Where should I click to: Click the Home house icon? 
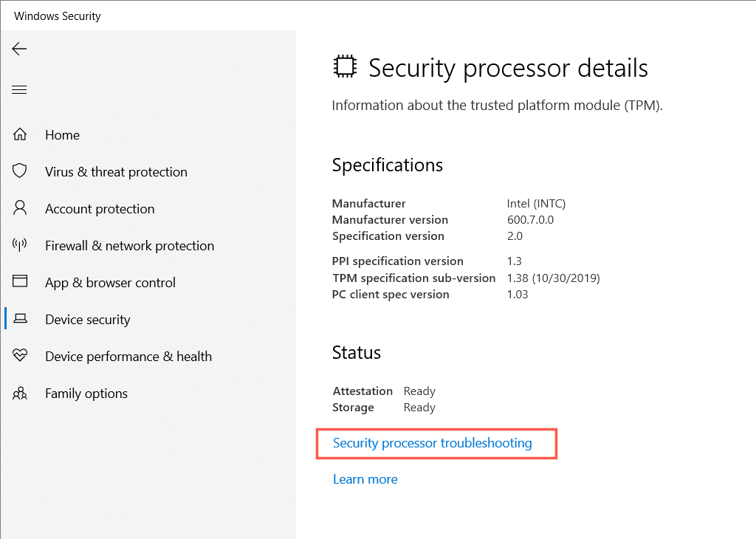[20, 135]
